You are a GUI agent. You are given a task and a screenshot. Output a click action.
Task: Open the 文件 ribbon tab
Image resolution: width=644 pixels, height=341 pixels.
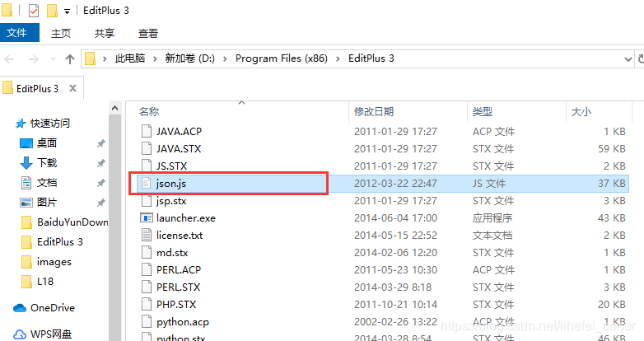pyautogui.click(x=19, y=32)
